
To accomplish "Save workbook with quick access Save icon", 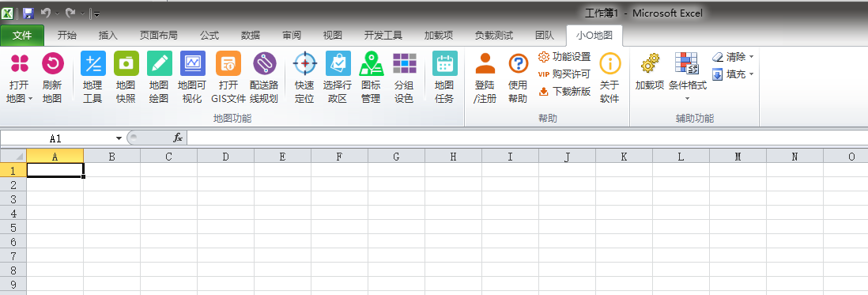I will pos(28,13).
